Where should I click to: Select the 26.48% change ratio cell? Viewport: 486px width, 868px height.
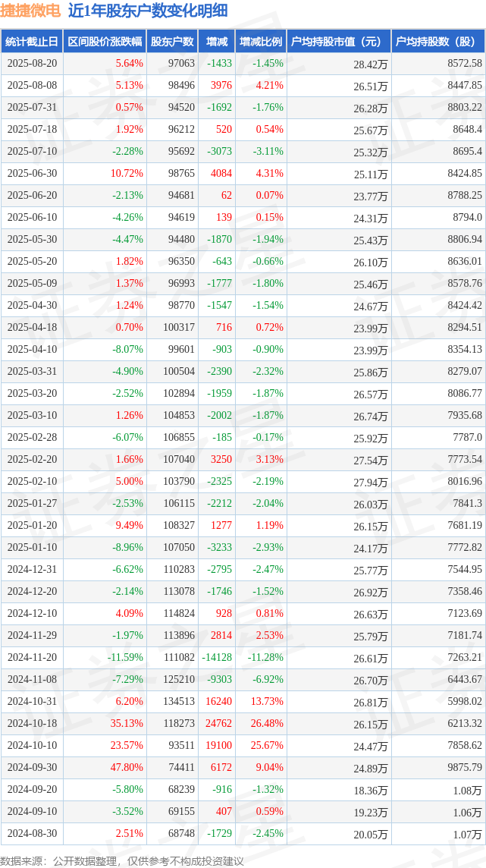coord(268,724)
